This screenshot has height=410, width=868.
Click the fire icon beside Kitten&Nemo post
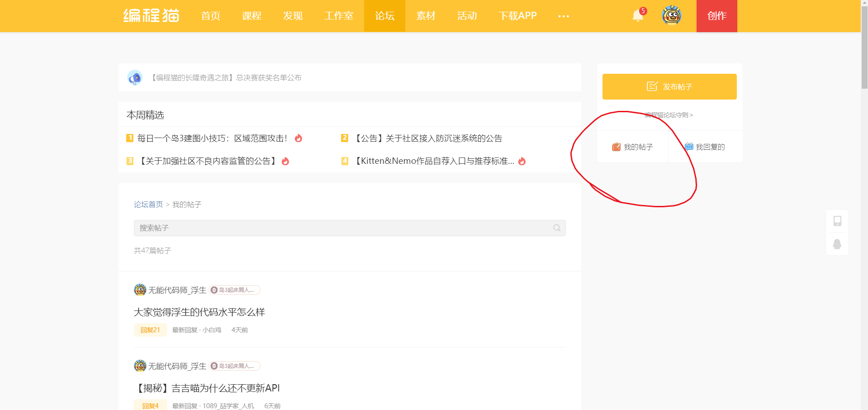522,161
